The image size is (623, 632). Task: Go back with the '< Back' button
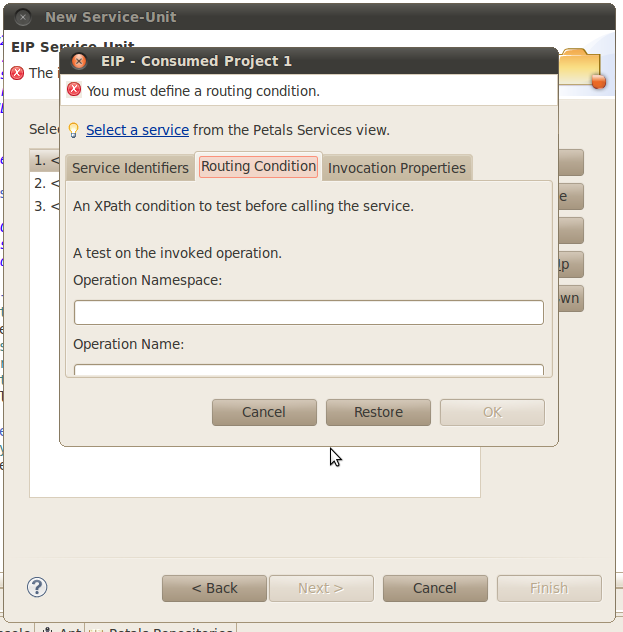click(214, 588)
